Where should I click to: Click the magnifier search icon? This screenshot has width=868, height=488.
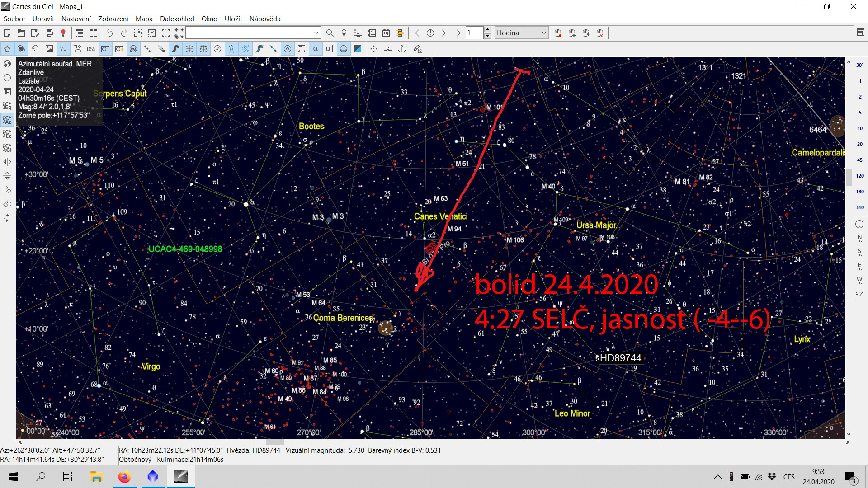pos(330,33)
